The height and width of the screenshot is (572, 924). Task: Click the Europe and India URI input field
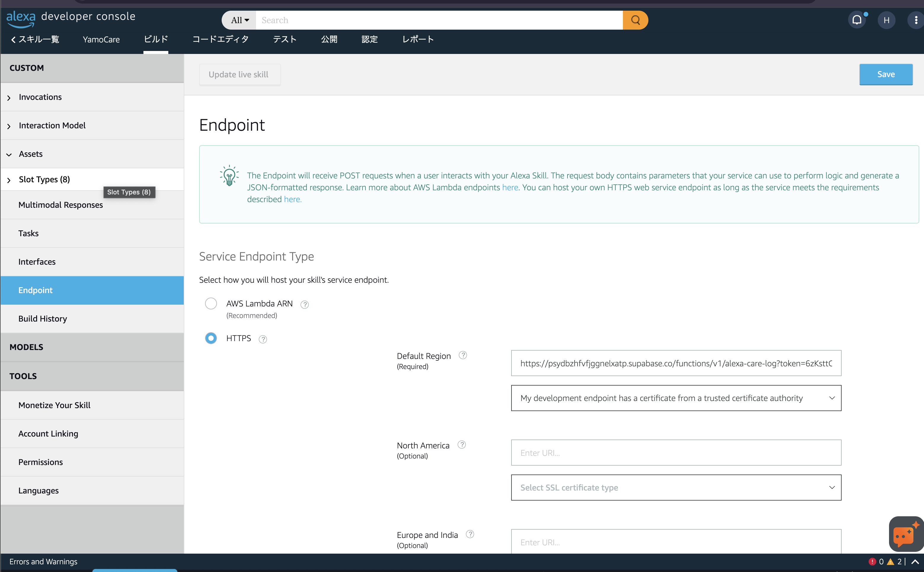pyautogui.click(x=676, y=542)
